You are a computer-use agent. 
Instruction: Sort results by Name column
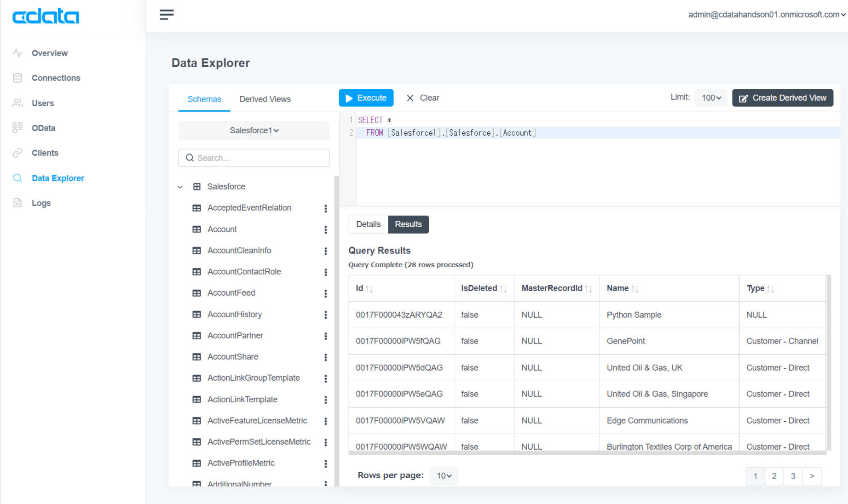[x=635, y=289]
